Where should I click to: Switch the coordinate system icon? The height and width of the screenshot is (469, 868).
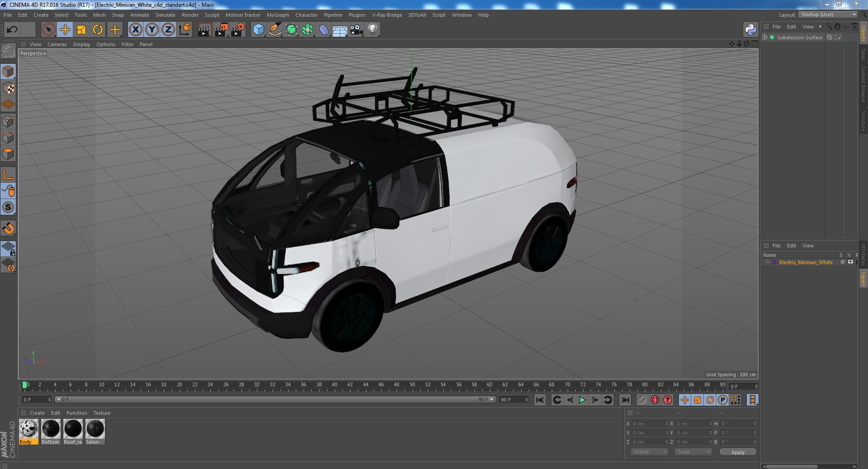(x=185, y=30)
